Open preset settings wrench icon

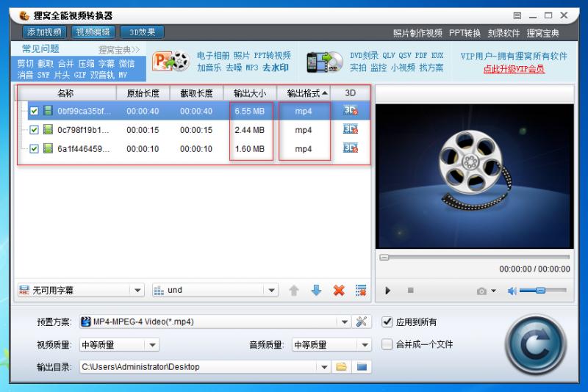(360, 322)
